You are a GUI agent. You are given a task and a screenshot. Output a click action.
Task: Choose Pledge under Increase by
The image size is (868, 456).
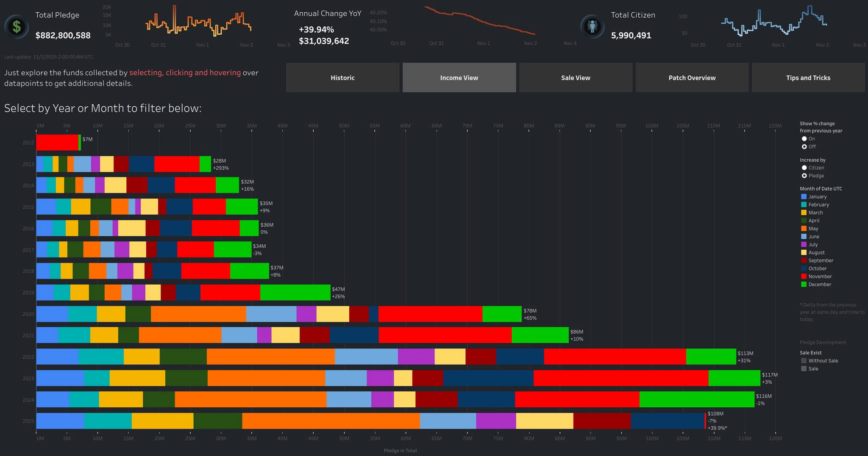(804, 176)
